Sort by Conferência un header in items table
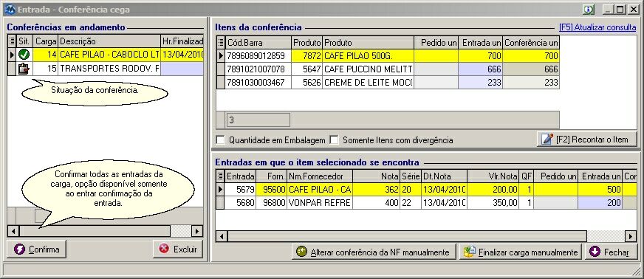Screen dimensions: 644x279 pyautogui.click(x=531, y=43)
